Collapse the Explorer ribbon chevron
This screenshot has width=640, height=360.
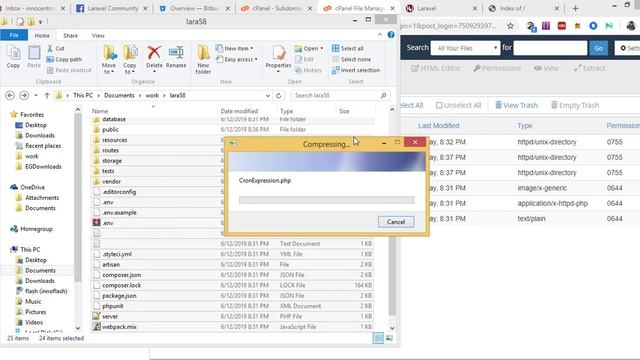(380, 35)
